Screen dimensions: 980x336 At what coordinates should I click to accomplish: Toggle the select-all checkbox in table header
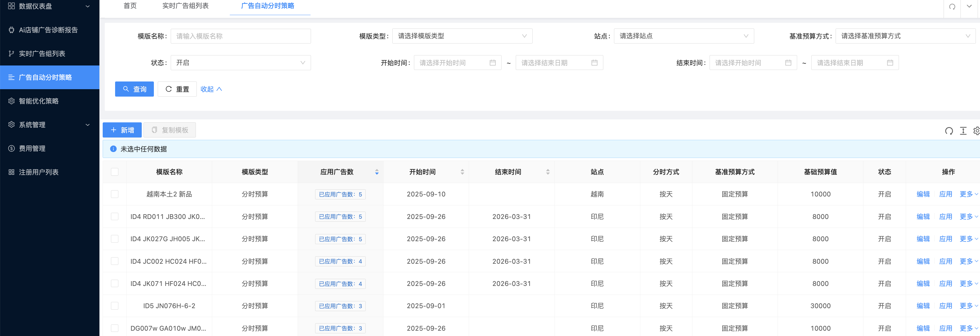click(x=115, y=172)
